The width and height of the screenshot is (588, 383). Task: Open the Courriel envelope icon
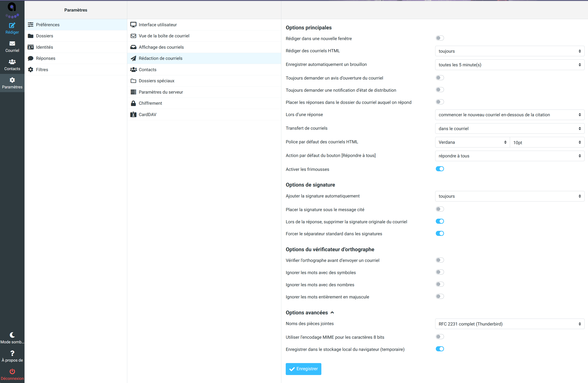[x=12, y=43]
